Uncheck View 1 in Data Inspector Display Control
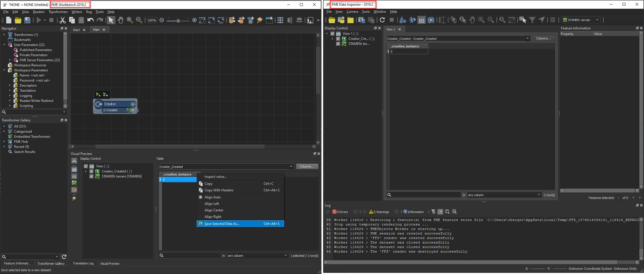 tap(332, 34)
